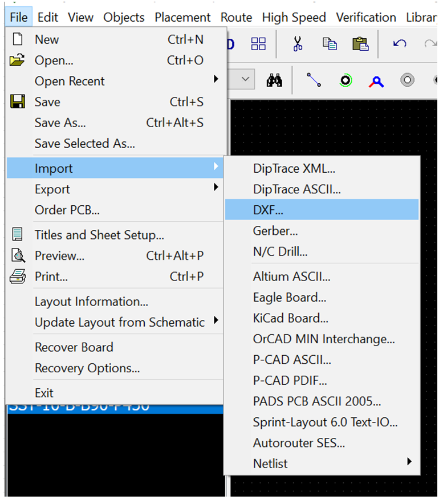Expand the Export submenu arrow
This screenshot has height=504, width=447.
(x=216, y=187)
